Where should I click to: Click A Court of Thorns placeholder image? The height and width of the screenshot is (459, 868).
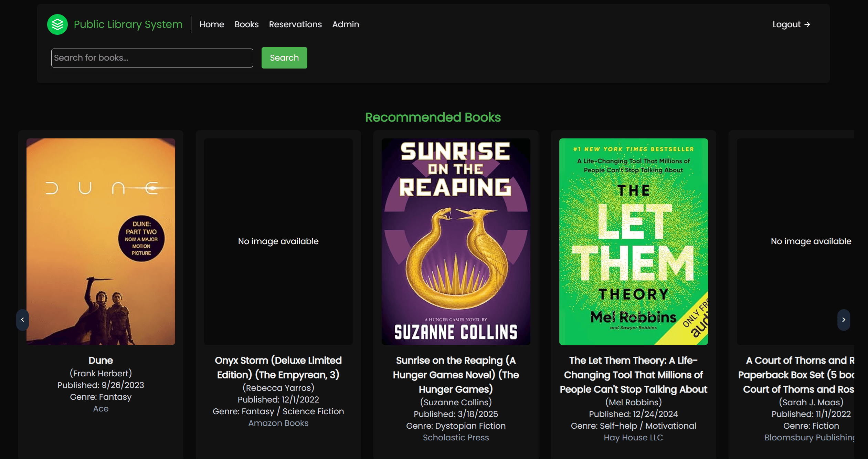click(x=795, y=242)
